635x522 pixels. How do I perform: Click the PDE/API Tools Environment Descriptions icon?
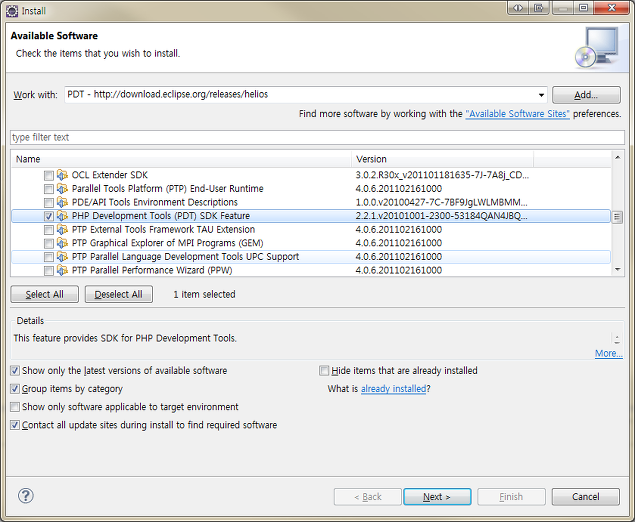(x=62, y=202)
